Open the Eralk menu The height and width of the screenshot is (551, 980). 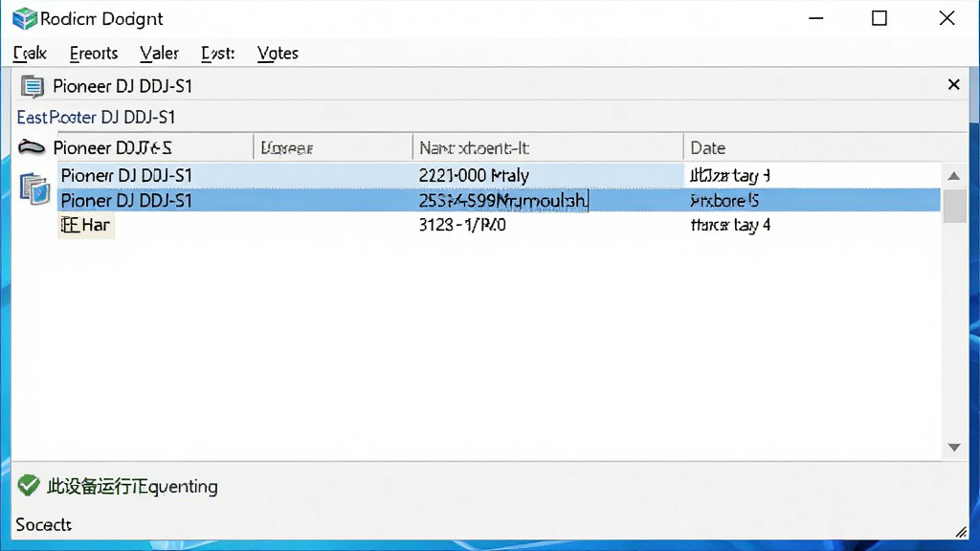30,54
